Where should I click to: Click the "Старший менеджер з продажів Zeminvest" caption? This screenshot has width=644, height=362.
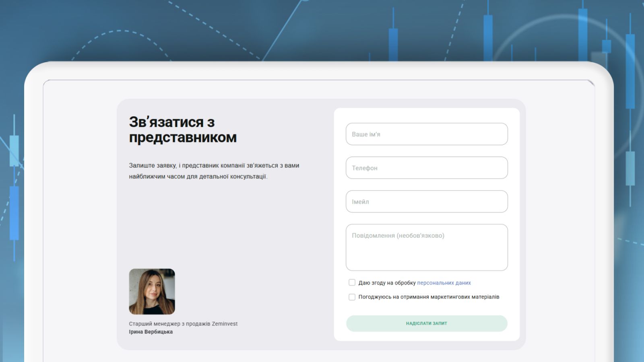(x=183, y=324)
